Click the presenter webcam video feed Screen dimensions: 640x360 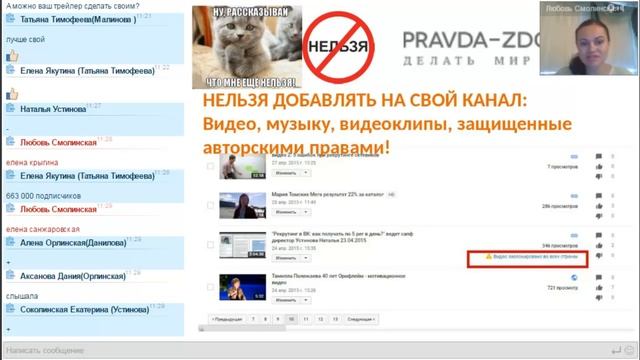(x=588, y=38)
